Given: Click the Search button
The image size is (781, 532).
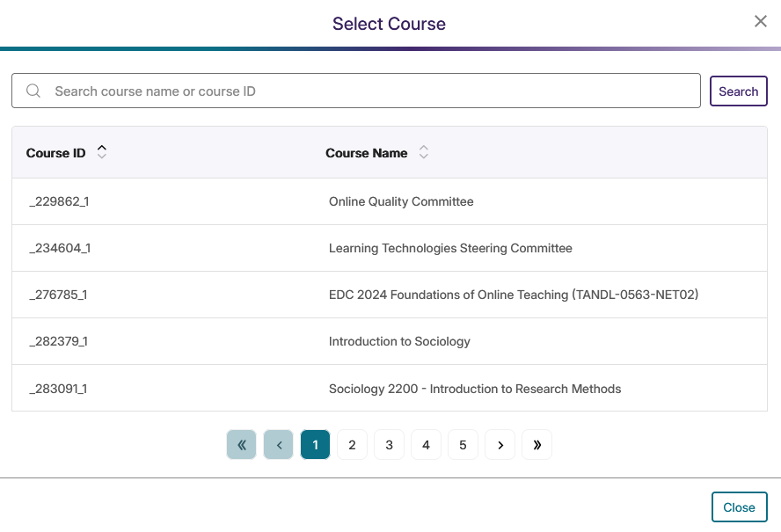Looking at the screenshot, I should point(738,91).
